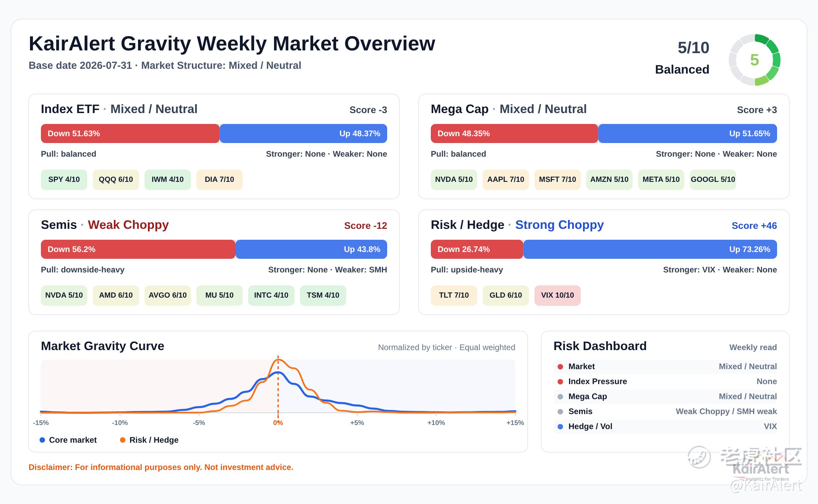Image resolution: width=818 pixels, height=504 pixels.
Task: Choose the DIA 7/10 tag
Action: tap(219, 179)
